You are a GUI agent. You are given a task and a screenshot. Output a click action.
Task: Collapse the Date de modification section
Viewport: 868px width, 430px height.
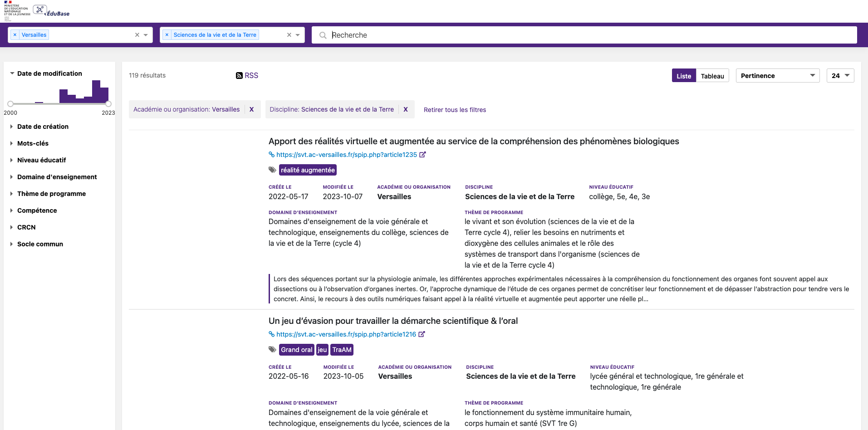[x=49, y=73]
